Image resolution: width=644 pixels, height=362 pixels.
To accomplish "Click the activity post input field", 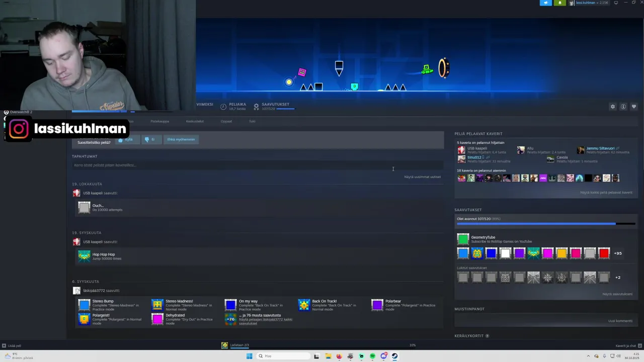I will [x=258, y=165].
